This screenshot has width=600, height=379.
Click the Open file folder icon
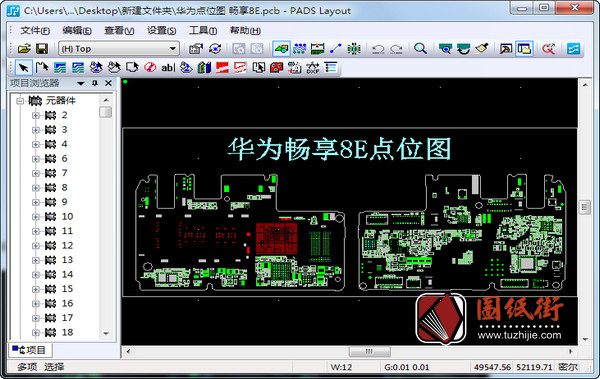pyautogui.click(x=24, y=49)
